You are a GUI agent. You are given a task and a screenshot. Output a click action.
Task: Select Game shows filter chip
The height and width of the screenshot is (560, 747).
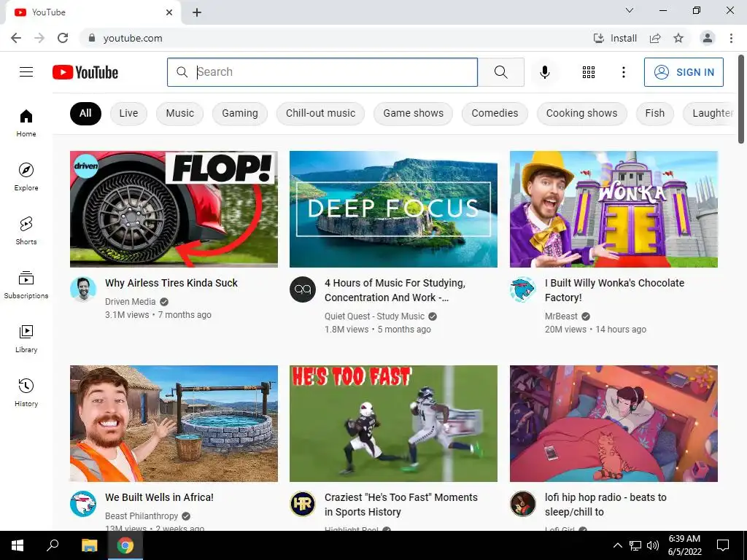tap(413, 113)
